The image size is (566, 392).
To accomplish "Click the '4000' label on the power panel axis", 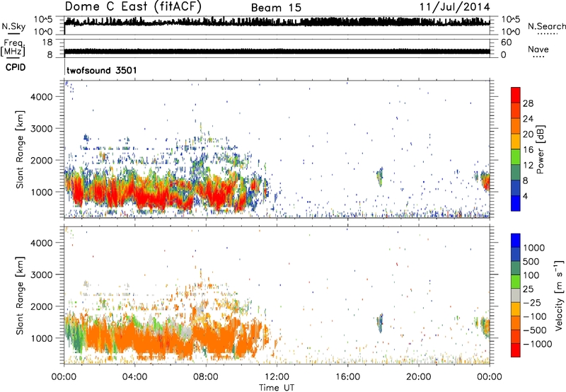I will point(41,97).
